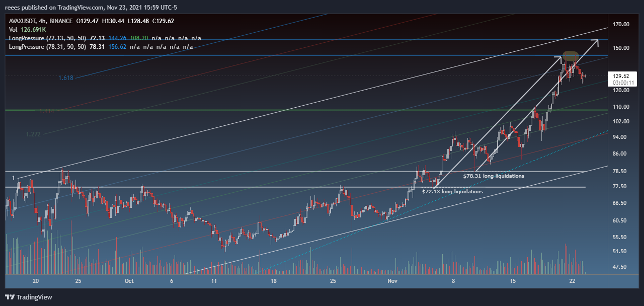Image resolution: width=644 pixels, height=306 pixels.
Task: Click the date label 18 on time axis
Action: click(274, 281)
